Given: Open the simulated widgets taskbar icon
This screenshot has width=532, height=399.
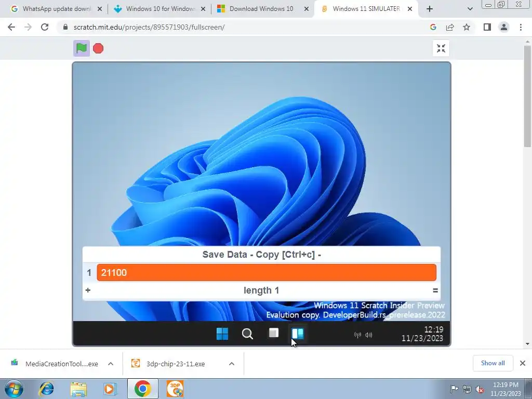Looking at the screenshot, I should [x=298, y=334].
